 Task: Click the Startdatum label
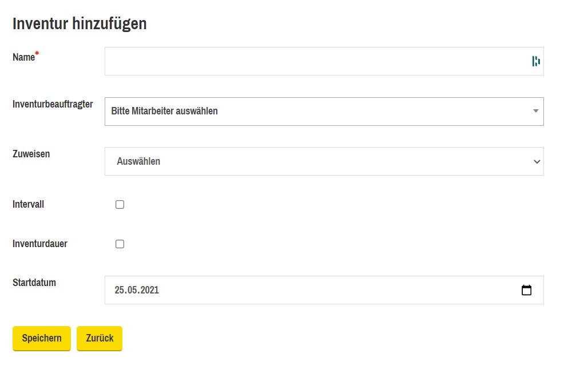[x=34, y=283]
